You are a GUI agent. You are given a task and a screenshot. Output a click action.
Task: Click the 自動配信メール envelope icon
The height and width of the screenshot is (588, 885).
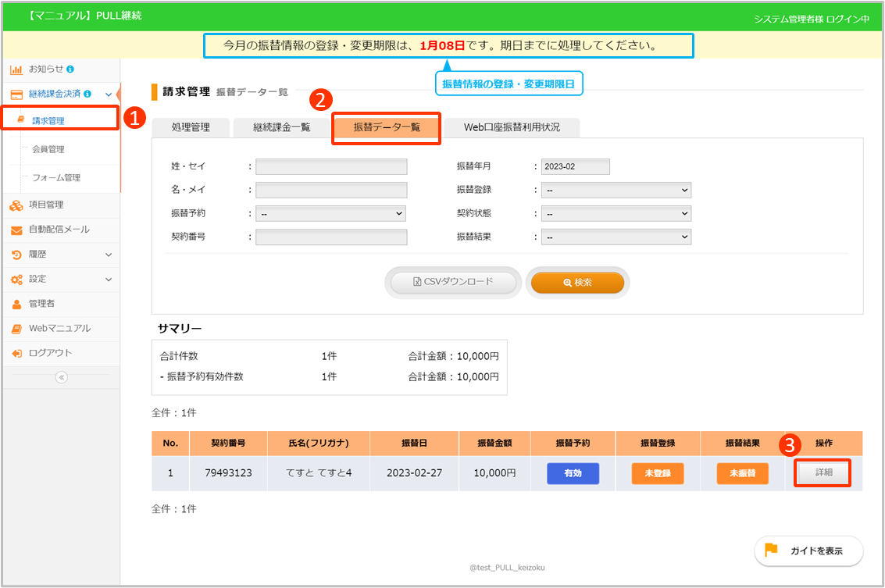[16, 230]
